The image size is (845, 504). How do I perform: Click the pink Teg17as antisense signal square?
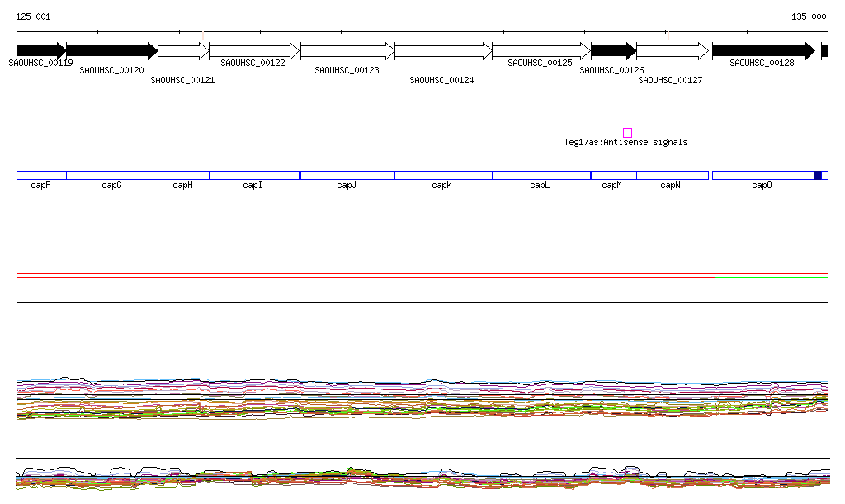tap(627, 132)
